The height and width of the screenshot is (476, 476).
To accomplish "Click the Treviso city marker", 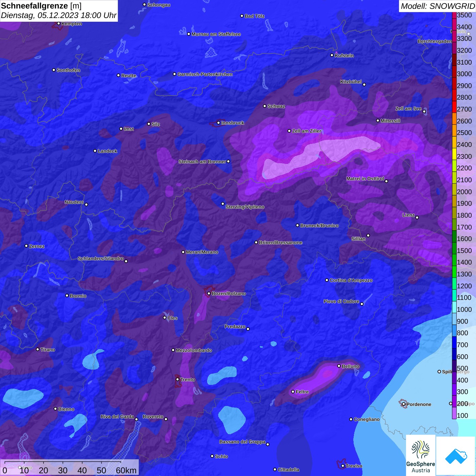I will pos(343,466).
